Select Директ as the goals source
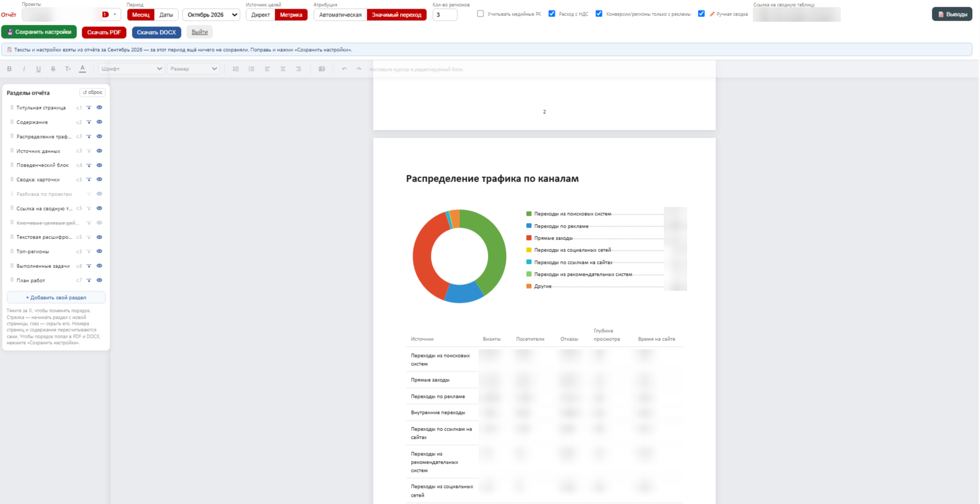 pyautogui.click(x=260, y=15)
